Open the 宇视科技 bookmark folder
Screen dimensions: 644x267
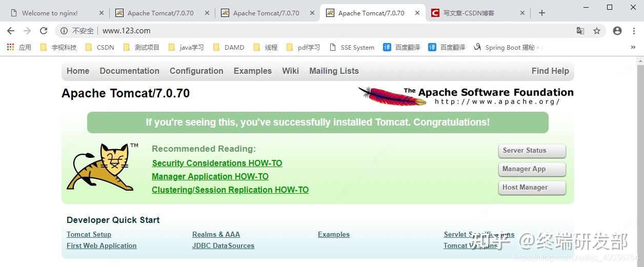point(58,47)
